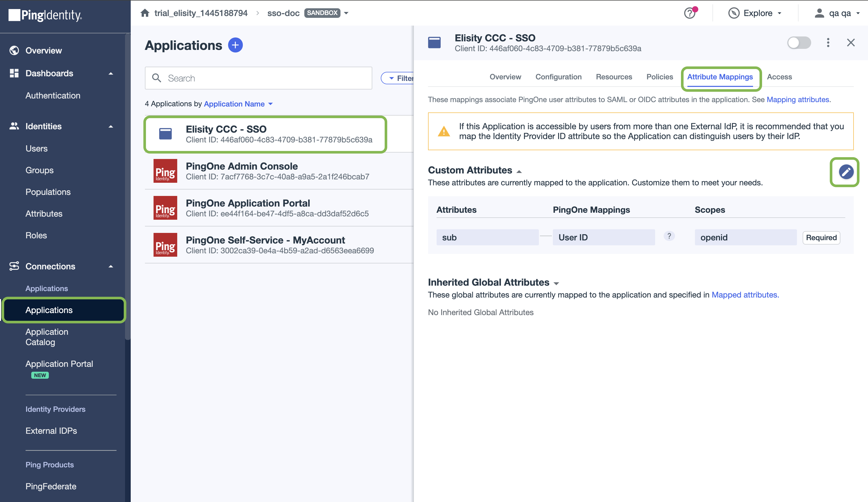Click the home icon in breadcrumb
Image resolution: width=868 pixels, height=502 pixels.
(145, 13)
